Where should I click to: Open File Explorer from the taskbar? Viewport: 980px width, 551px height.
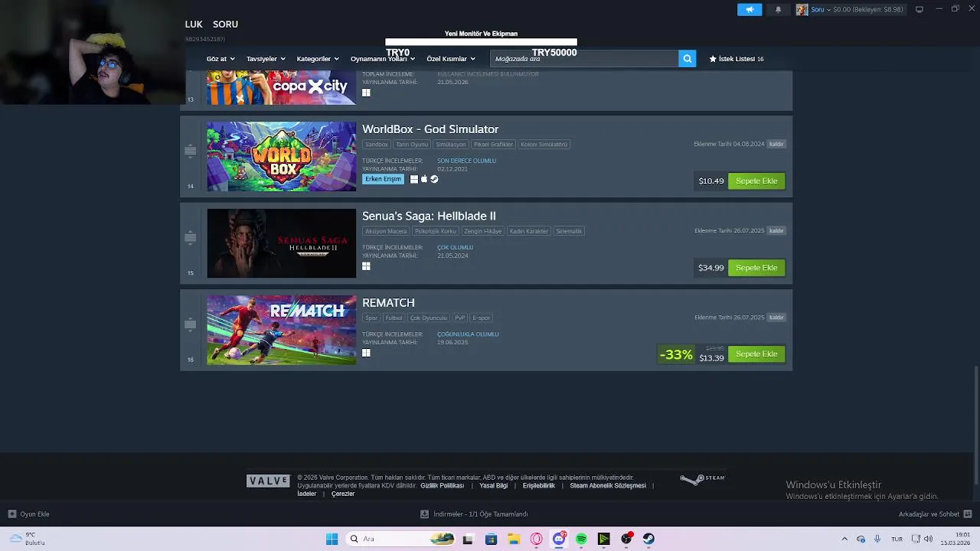point(514,539)
